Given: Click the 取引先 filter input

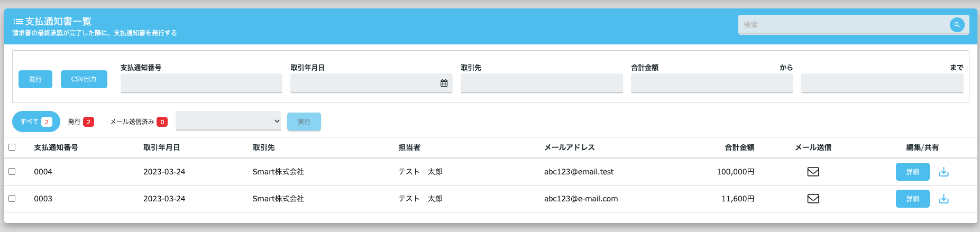Looking at the screenshot, I should pos(541,83).
